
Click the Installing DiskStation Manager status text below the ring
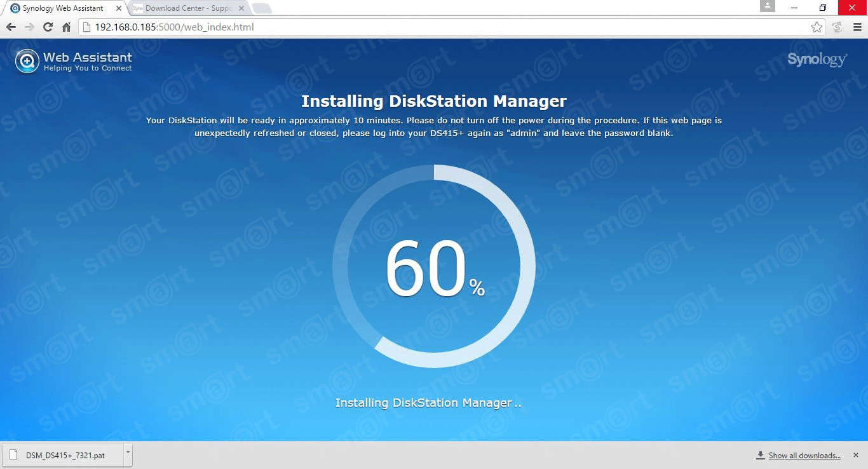pyautogui.click(x=428, y=403)
